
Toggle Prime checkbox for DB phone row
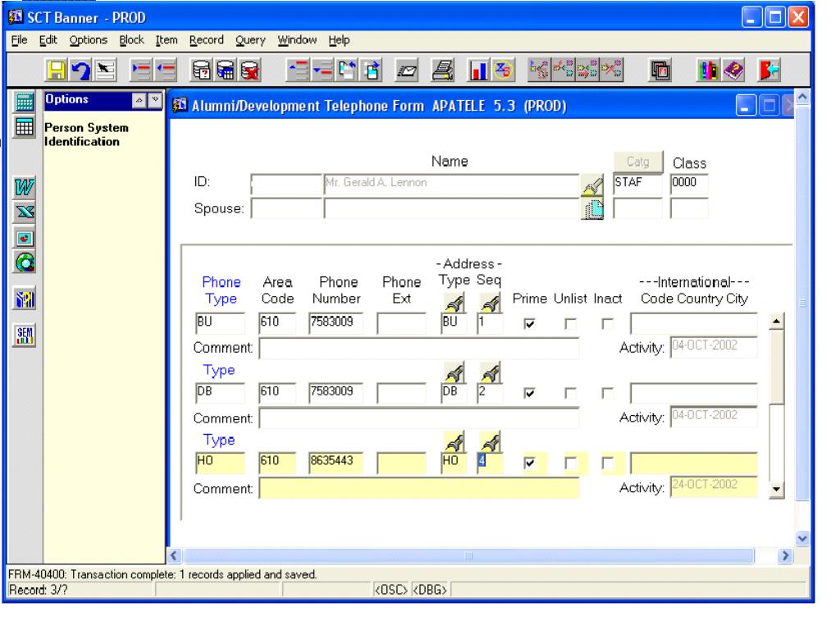click(529, 393)
